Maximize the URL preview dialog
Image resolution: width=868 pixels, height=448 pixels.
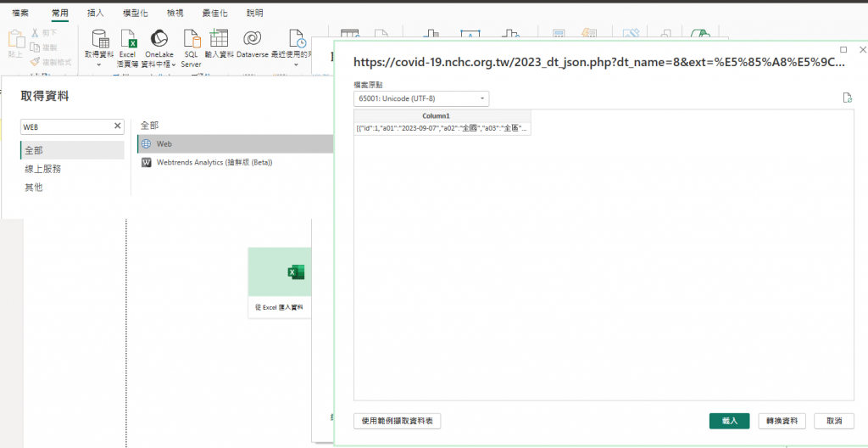tap(843, 49)
